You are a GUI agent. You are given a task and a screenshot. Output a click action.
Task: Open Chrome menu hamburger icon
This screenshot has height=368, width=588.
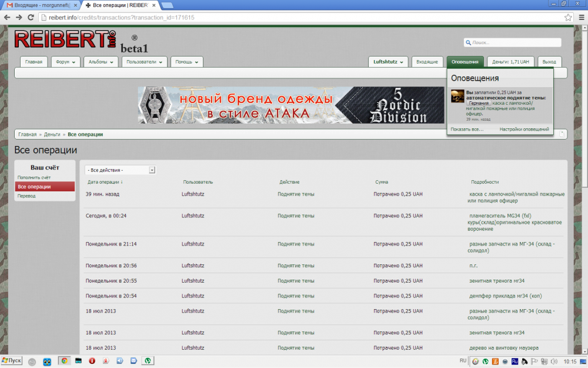(582, 17)
